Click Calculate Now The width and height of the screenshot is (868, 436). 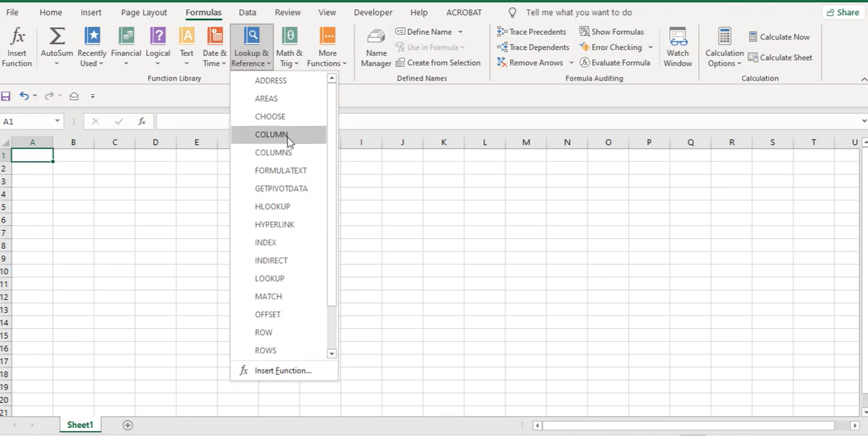pos(779,37)
